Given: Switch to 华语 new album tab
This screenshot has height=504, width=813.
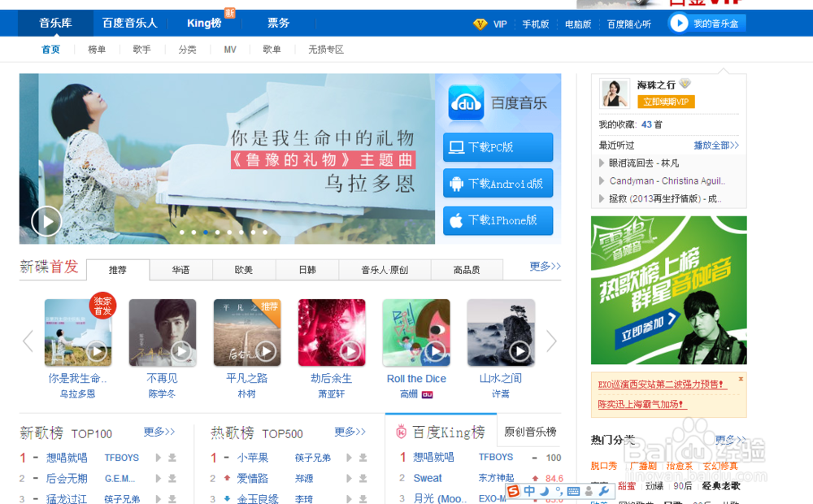Looking at the screenshot, I should tap(181, 270).
